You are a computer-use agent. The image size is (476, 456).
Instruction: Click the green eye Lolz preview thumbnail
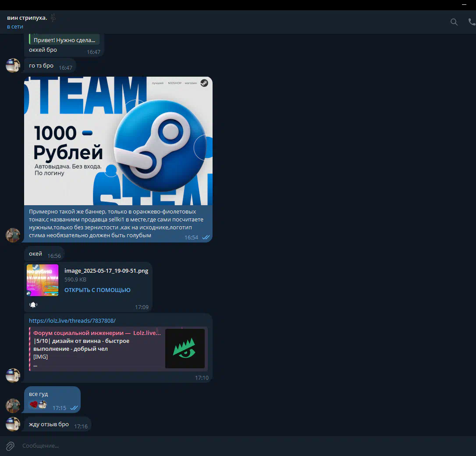tap(185, 349)
